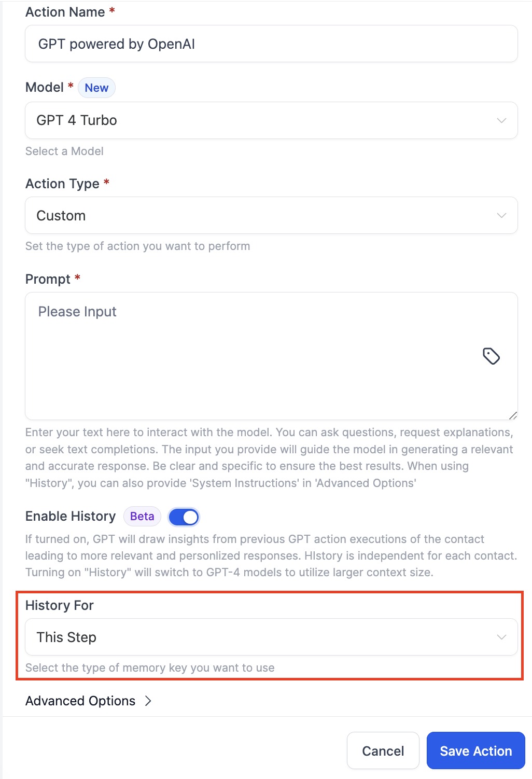Click the chevron arrow on the Model selector
The height and width of the screenshot is (779, 532).
[501, 120]
